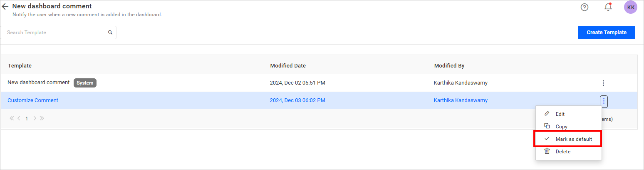This screenshot has height=170, width=644.
Task: Click the back arrow icon
Action: (5, 7)
